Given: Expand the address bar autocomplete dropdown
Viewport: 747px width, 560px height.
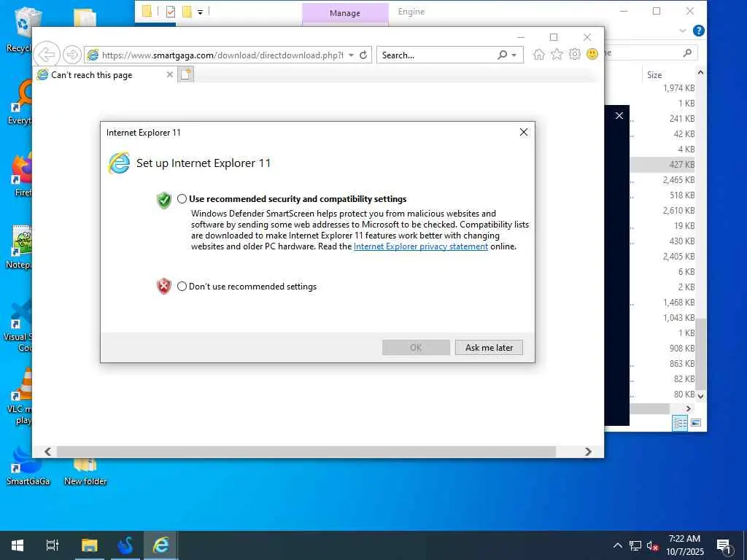Looking at the screenshot, I should tap(351, 55).
